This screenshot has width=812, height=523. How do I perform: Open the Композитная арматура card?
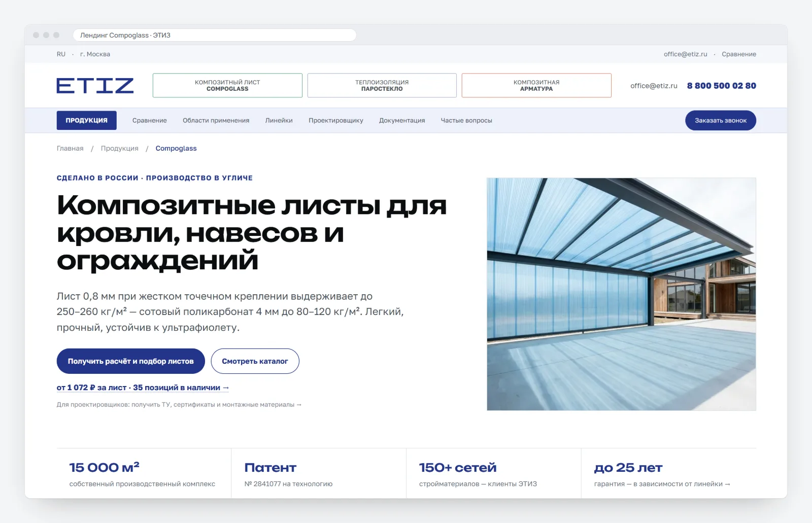click(x=536, y=85)
